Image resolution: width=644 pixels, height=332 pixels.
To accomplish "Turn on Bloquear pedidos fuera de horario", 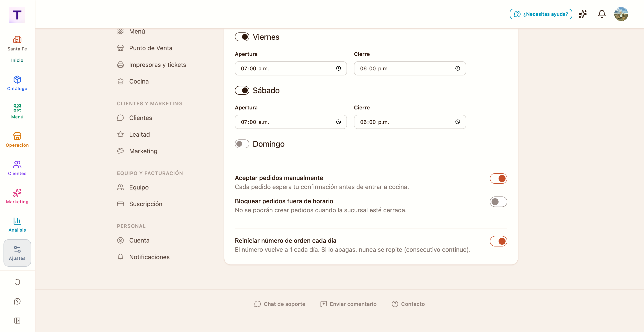I will click(498, 202).
